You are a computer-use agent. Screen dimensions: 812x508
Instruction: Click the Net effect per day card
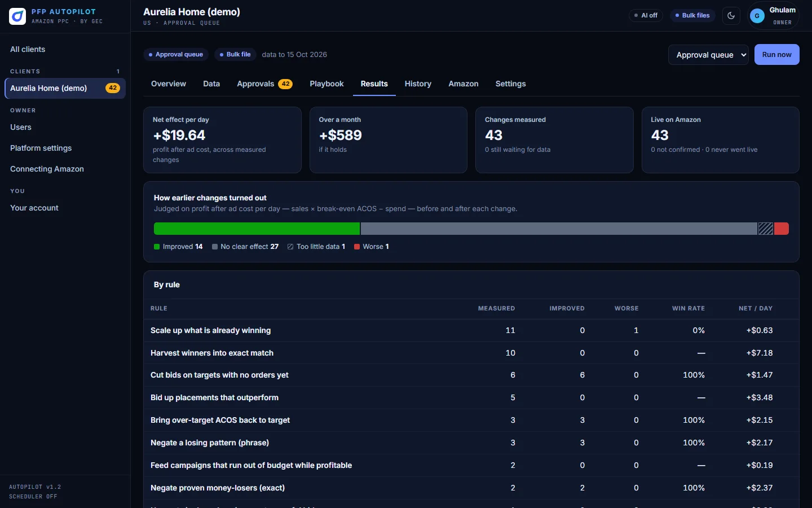(x=222, y=140)
